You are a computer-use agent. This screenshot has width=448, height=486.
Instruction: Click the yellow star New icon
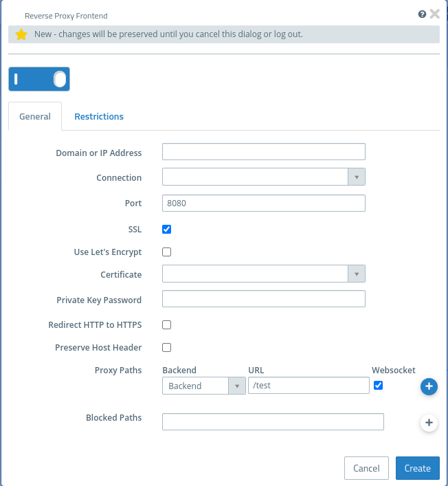21,34
